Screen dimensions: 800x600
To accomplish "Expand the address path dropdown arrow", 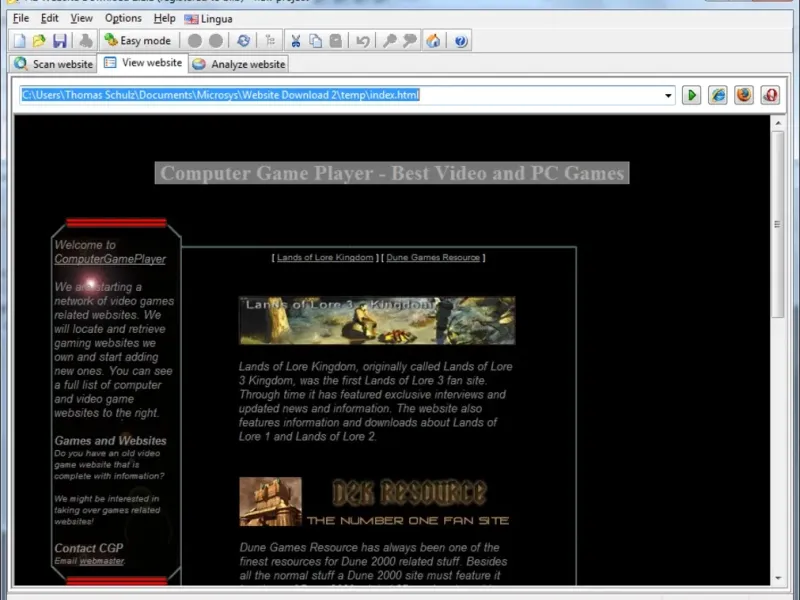I will (x=669, y=96).
